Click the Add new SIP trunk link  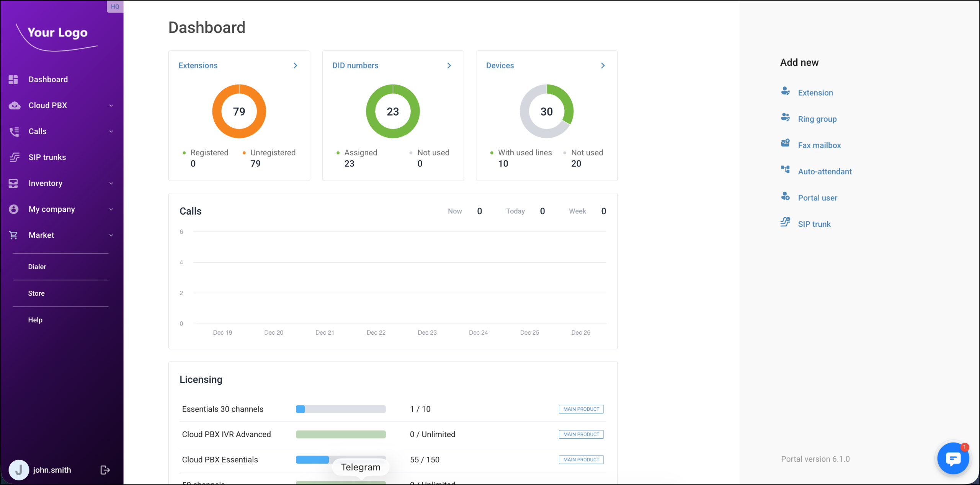(814, 224)
